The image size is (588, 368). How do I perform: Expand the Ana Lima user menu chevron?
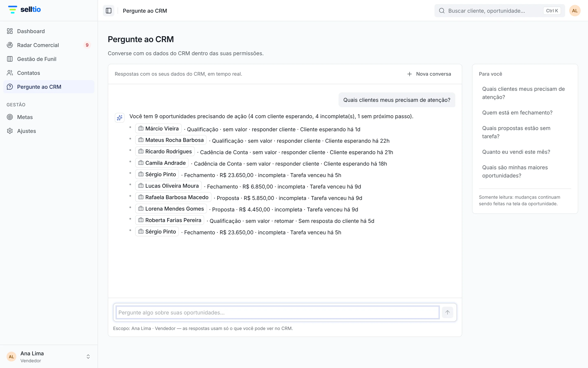pos(88,357)
